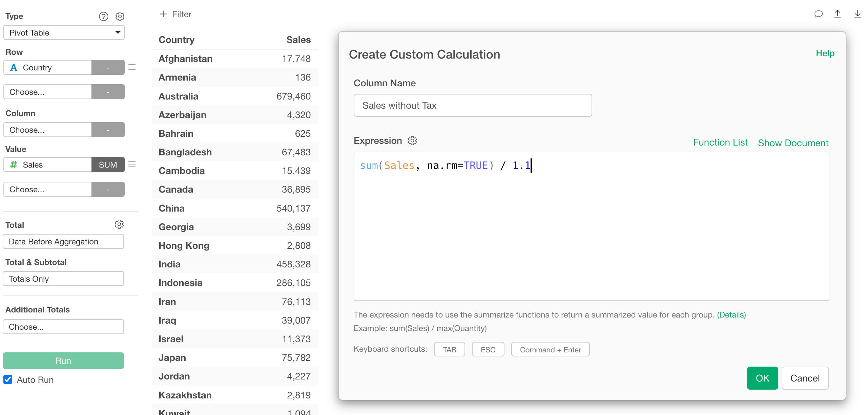868x415 pixels.
Task: Open chart settings gear next to Type
Action: click(x=120, y=16)
